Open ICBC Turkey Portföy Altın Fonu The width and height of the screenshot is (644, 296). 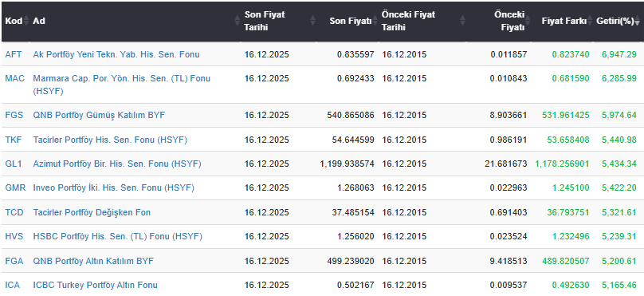[x=96, y=285]
